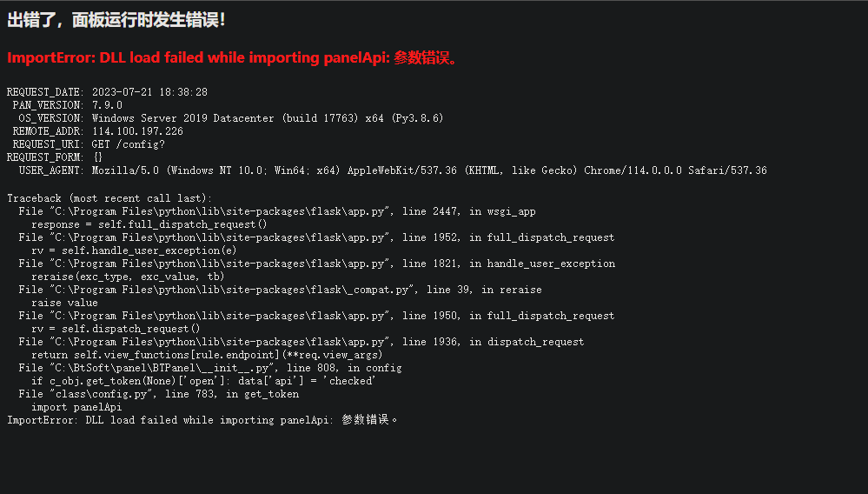Click the flask\_compat.py line 39 entry
868x494 pixels.
(x=280, y=290)
